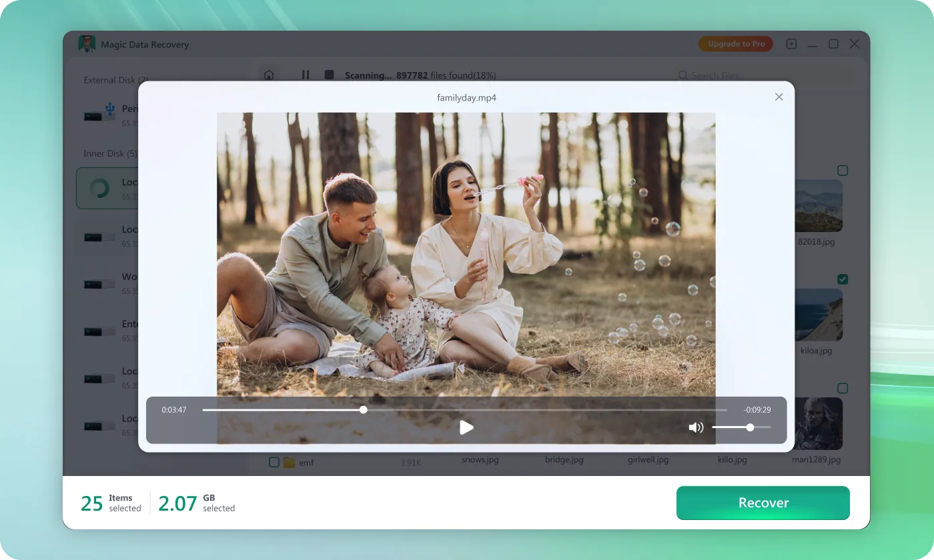Click the Recover button

coord(763,503)
